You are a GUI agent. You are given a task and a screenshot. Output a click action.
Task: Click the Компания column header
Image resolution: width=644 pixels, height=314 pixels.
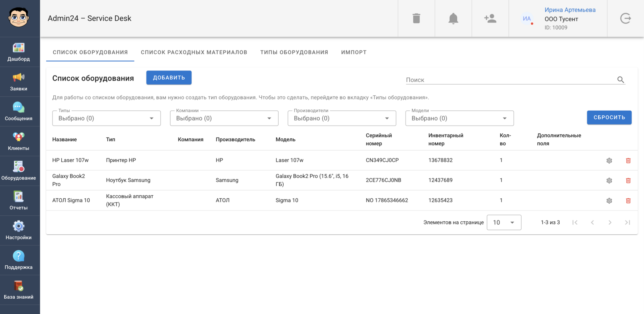tap(191, 139)
